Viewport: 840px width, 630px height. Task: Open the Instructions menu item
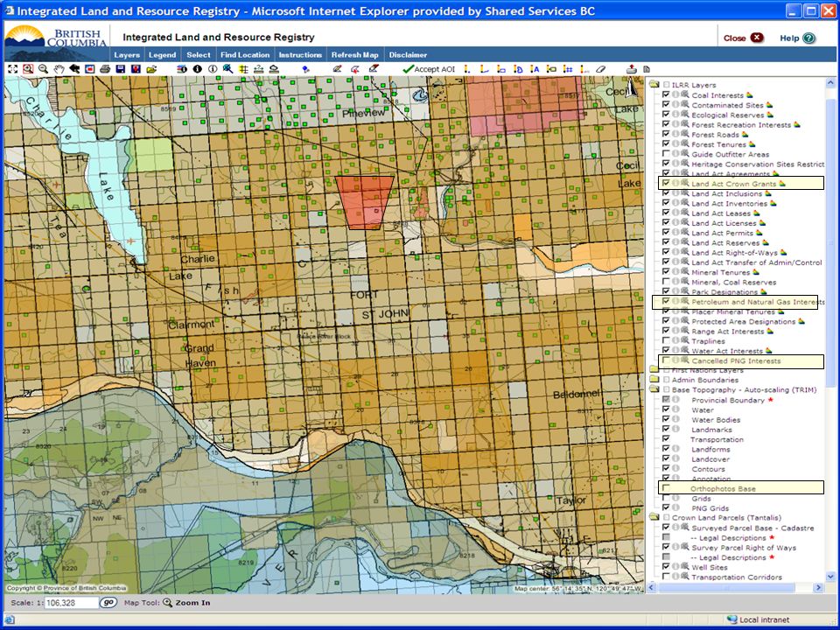tap(300, 54)
